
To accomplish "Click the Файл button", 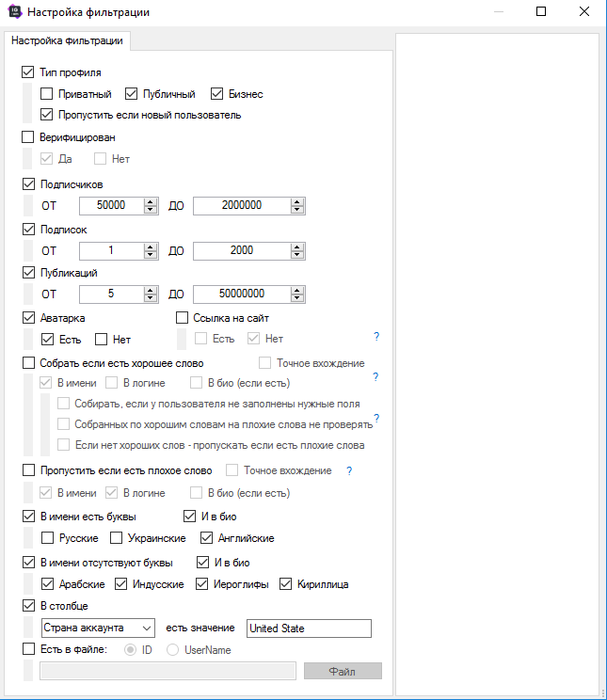I will (343, 671).
